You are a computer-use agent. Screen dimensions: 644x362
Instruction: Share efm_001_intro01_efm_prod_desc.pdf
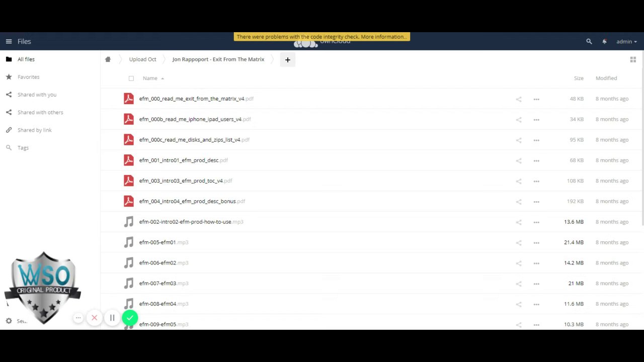coord(519,160)
